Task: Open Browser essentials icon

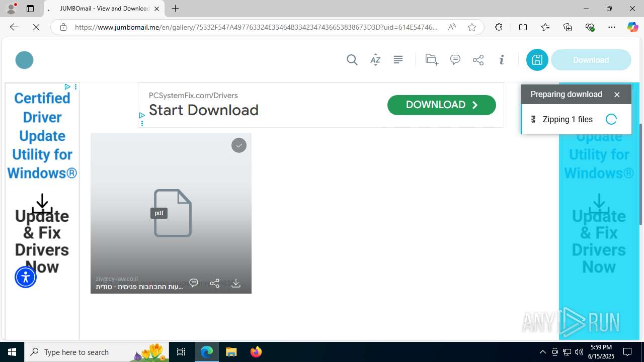Action: (x=590, y=27)
